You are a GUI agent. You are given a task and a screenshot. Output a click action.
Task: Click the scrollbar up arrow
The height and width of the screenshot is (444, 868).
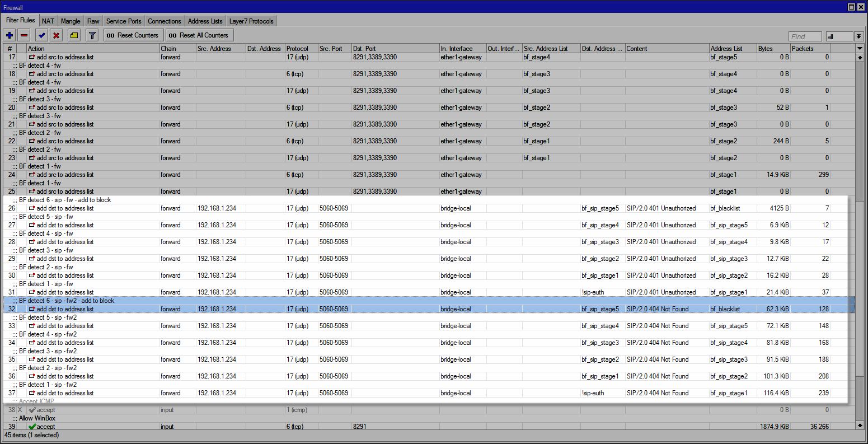point(860,57)
